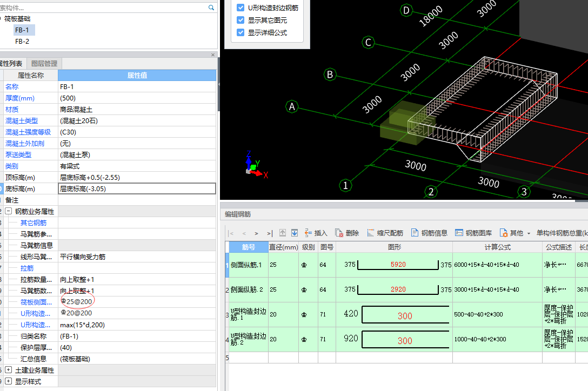588x391 pixels.
Task: Collapse 钢筋业务属性 group
Action: point(8,211)
